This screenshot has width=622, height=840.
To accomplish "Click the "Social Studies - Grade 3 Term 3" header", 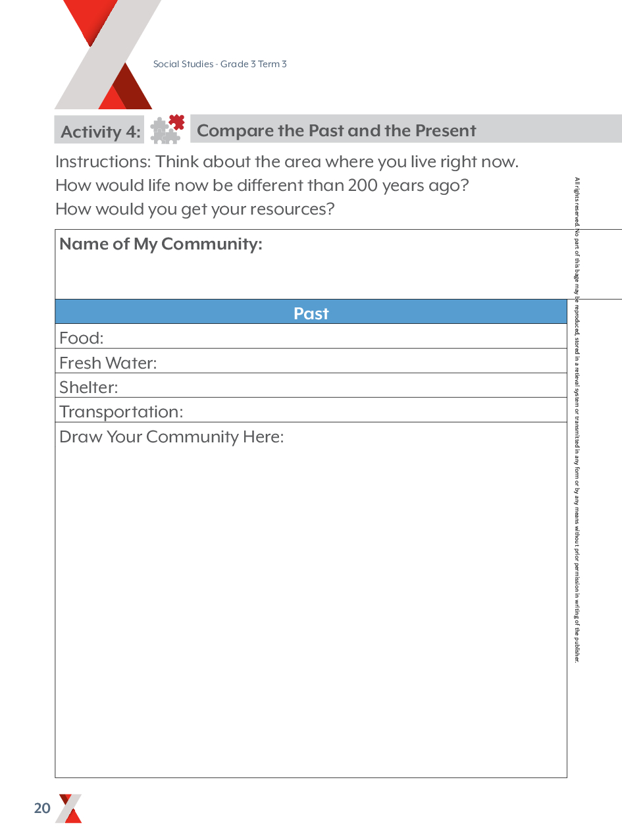I will [220, 64].
